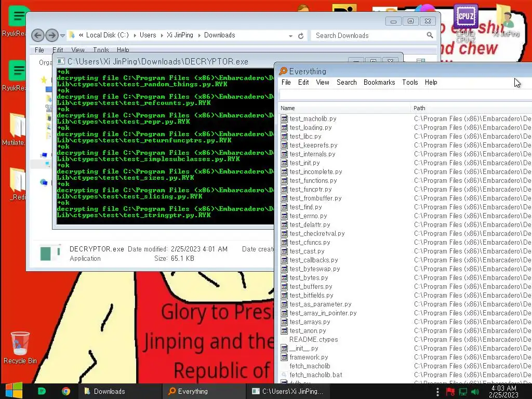
Task: Select test_find.py file icon in results
Action: pos(284,207)
